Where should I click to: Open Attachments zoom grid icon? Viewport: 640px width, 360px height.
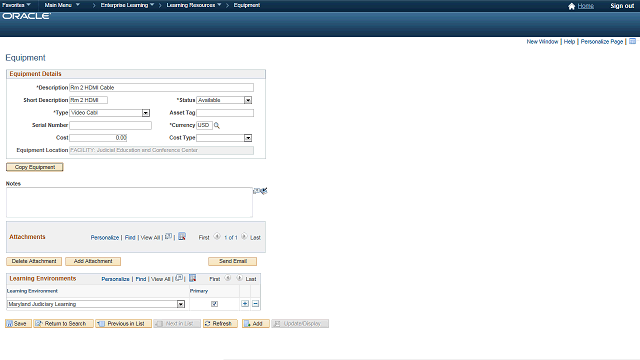[168, 237]
